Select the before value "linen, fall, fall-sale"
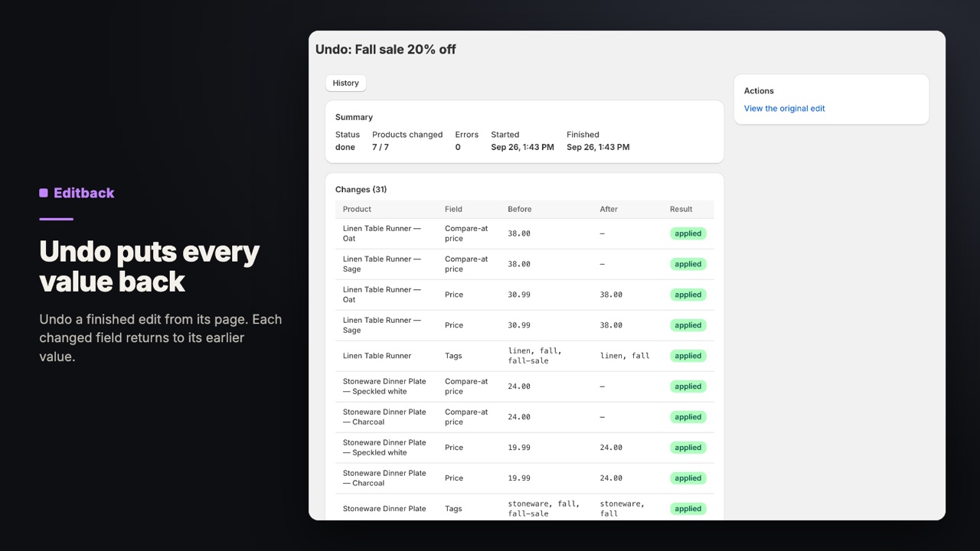 [535, 356]
